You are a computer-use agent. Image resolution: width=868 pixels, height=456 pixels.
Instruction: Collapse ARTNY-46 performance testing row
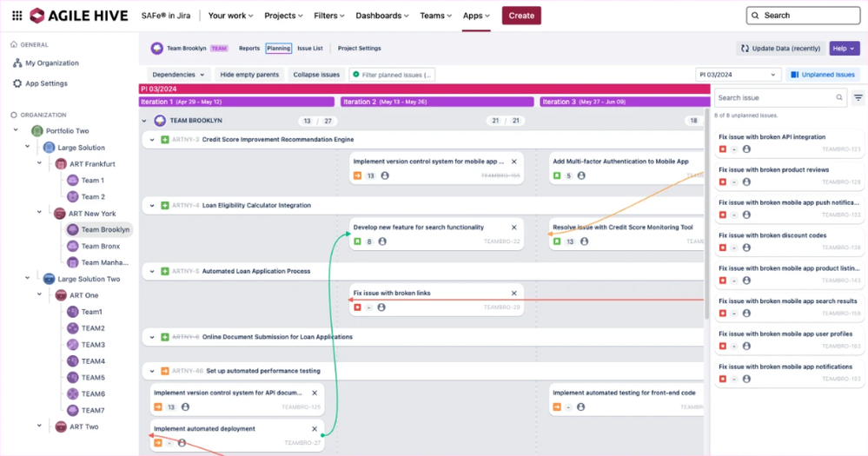click(x=152, y=371)
